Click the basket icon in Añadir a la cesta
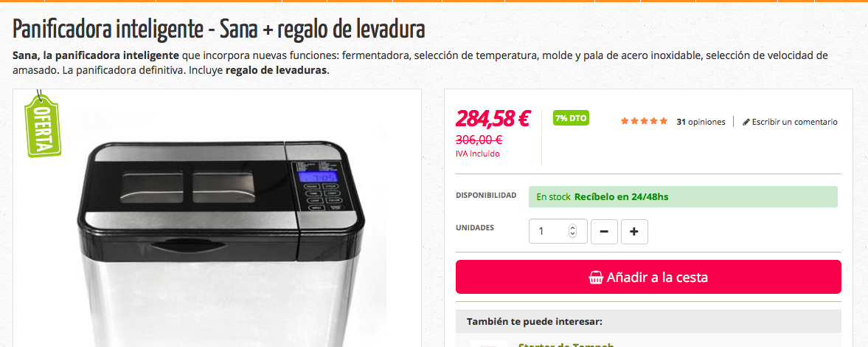The width and height of the screenshot is (868, 347). [596, 277]
